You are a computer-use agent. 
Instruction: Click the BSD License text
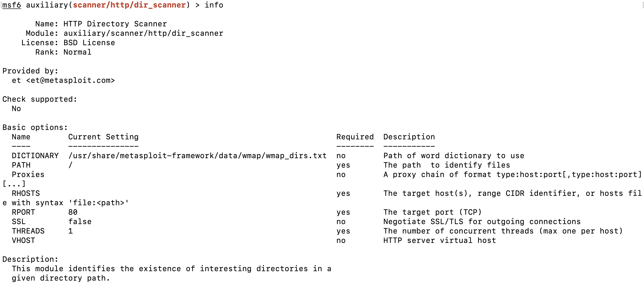89,43
